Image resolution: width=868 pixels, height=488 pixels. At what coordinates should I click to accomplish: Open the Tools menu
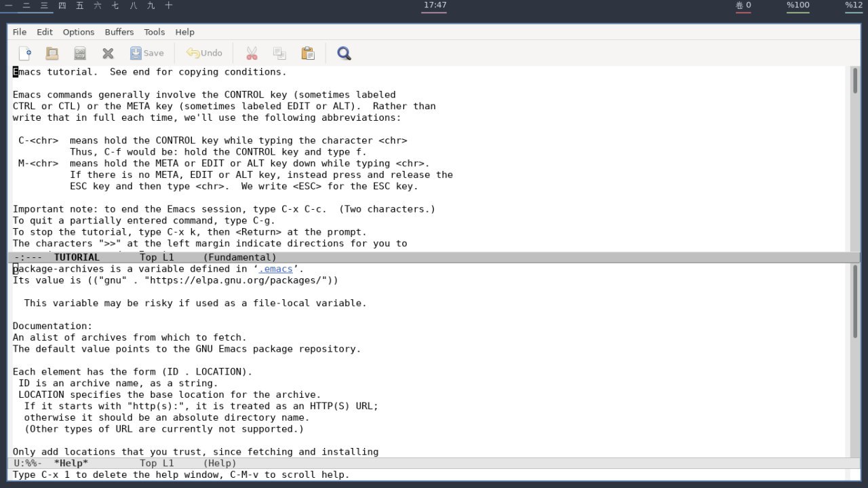(x=155, y=32)
